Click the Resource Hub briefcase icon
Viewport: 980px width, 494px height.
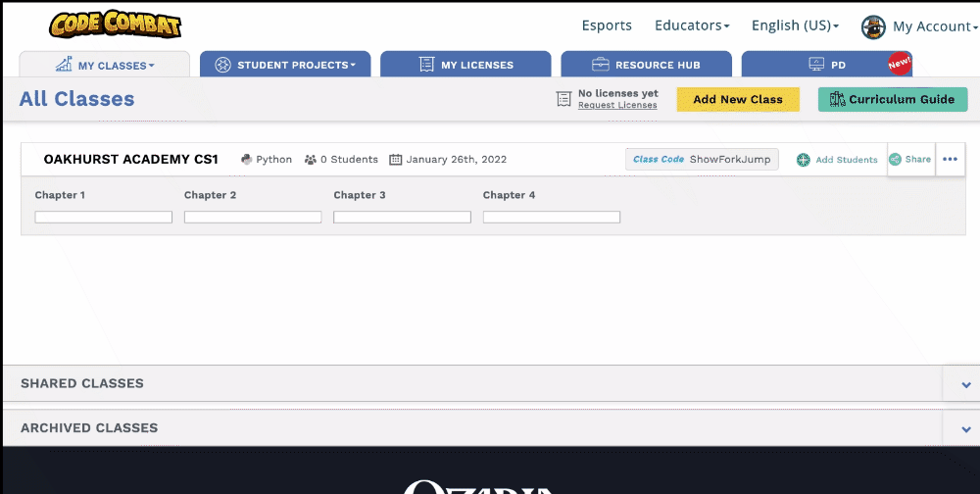point(600,65)
